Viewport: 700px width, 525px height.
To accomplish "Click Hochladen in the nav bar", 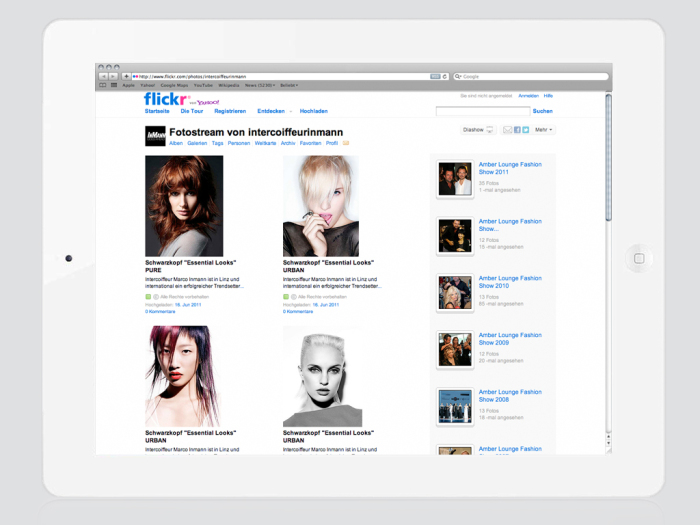I will point(313,111).
